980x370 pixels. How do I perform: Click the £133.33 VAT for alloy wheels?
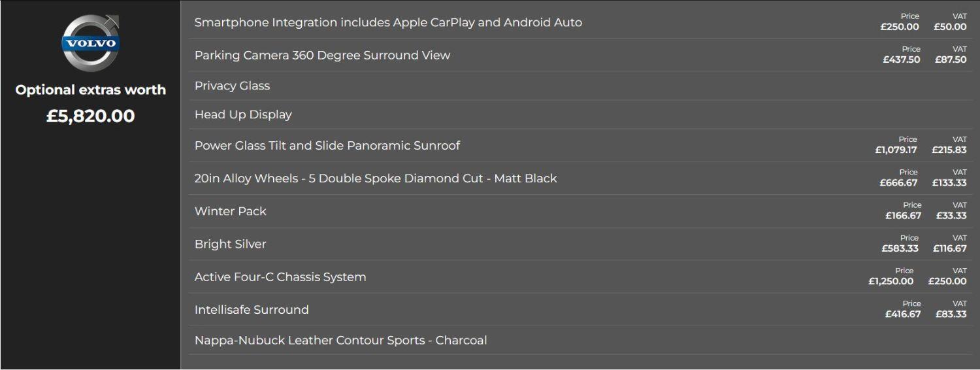[x=949, y=182]
